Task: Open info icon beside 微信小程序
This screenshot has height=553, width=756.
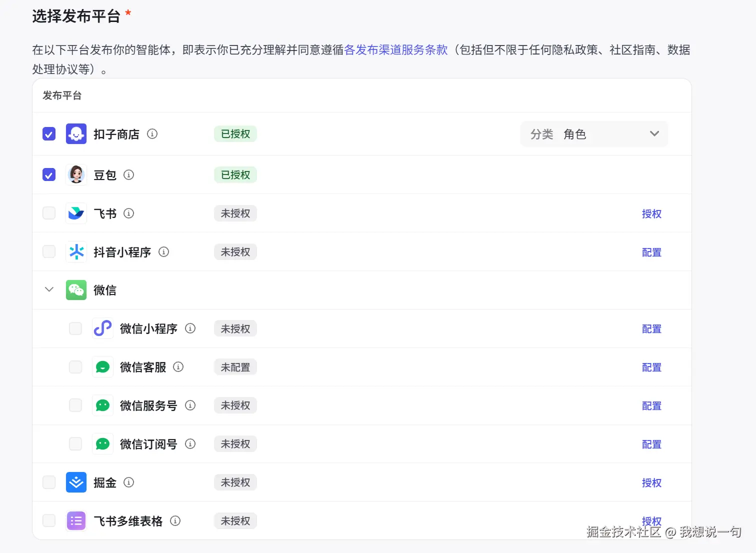Action: pyautogui.click(x=190, y=328)
